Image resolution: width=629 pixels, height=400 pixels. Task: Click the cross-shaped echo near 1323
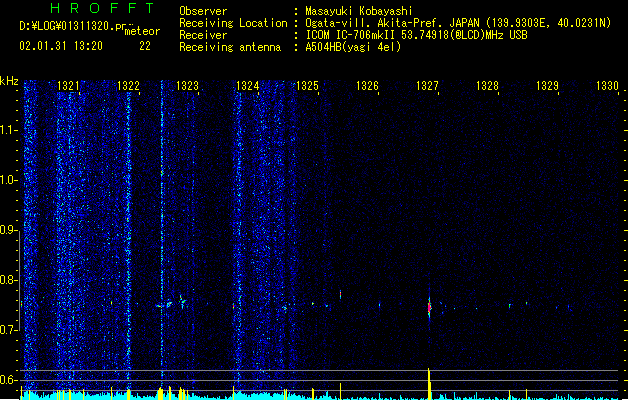[x=183, y=301]
